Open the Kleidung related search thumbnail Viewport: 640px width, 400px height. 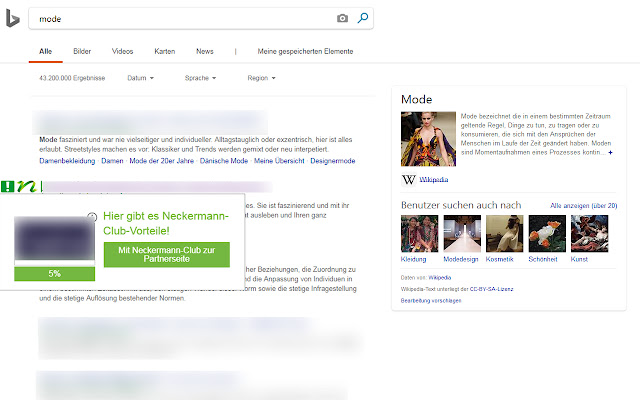[x=419, y=233]
